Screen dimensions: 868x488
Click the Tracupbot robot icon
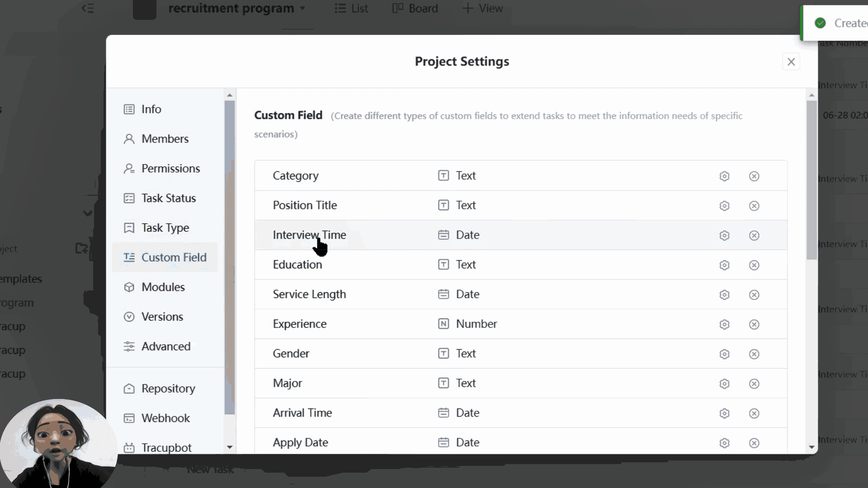coord(129,447)
